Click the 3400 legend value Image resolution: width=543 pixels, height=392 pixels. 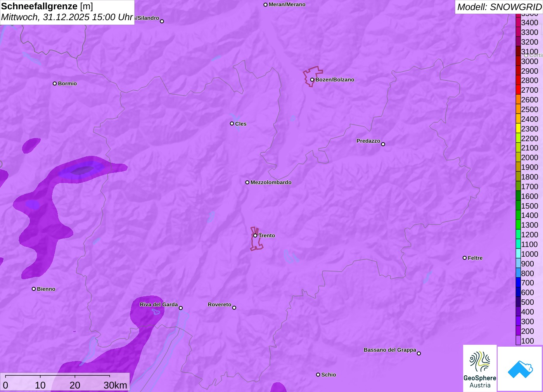(x=529, y=22)
